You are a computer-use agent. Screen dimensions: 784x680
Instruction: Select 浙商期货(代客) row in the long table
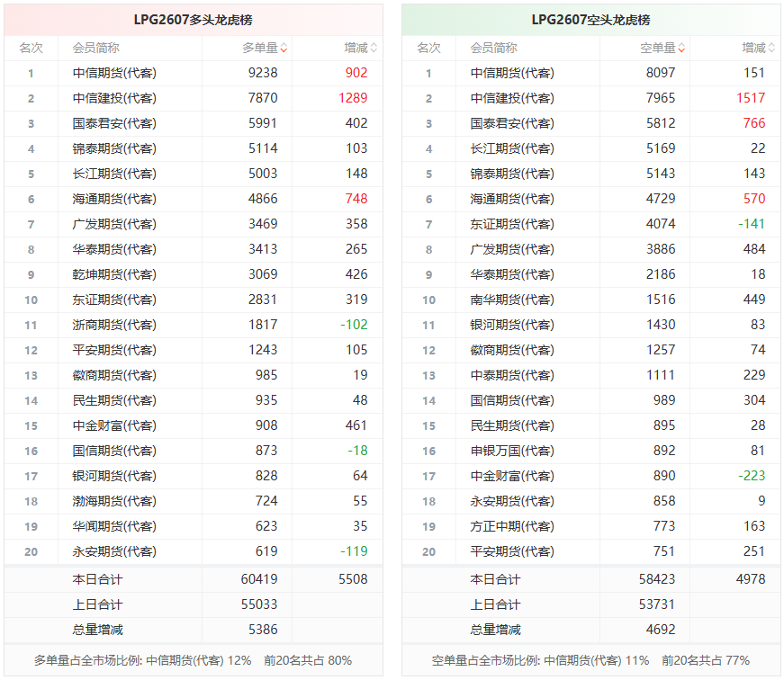114,325
